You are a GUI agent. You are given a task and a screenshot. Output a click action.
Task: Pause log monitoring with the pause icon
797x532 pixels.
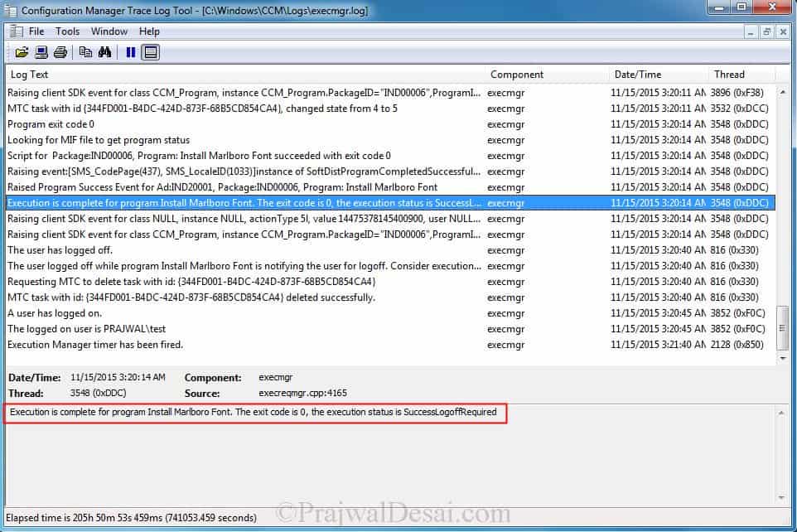pyautogui.click(x=132, y=51)
